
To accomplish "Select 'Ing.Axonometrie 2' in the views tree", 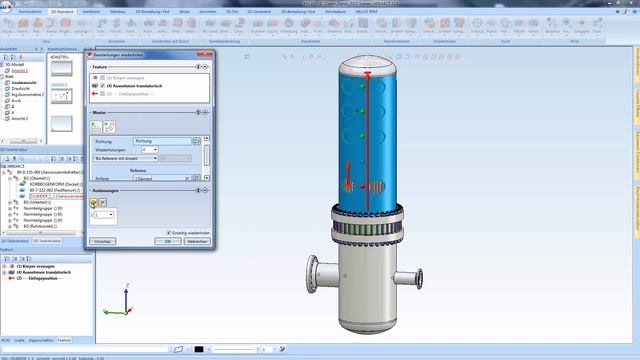I will click(x=27, y=95).
